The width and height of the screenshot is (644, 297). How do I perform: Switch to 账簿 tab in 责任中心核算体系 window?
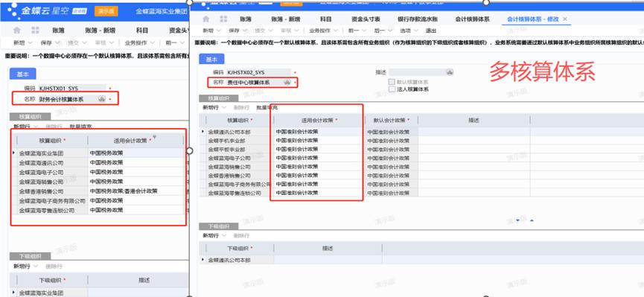click(246, 19)
